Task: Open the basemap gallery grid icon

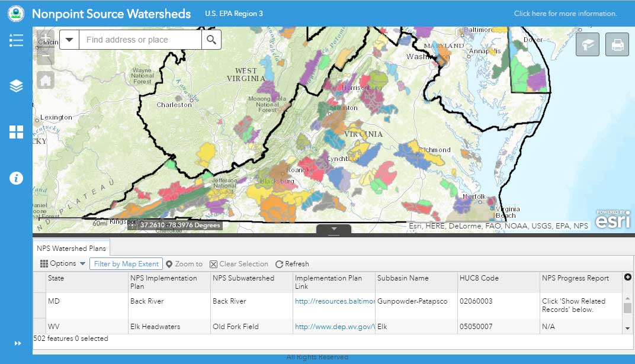Action: pyautogui.click(x=16, y=132)
